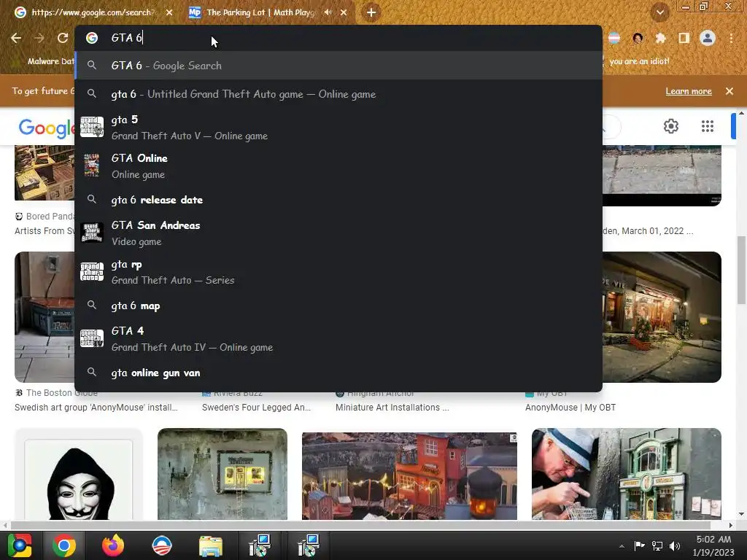Open the Action Center flag icon
The height and width of the screenshot is (560, 747).
(x=639, y=545)
